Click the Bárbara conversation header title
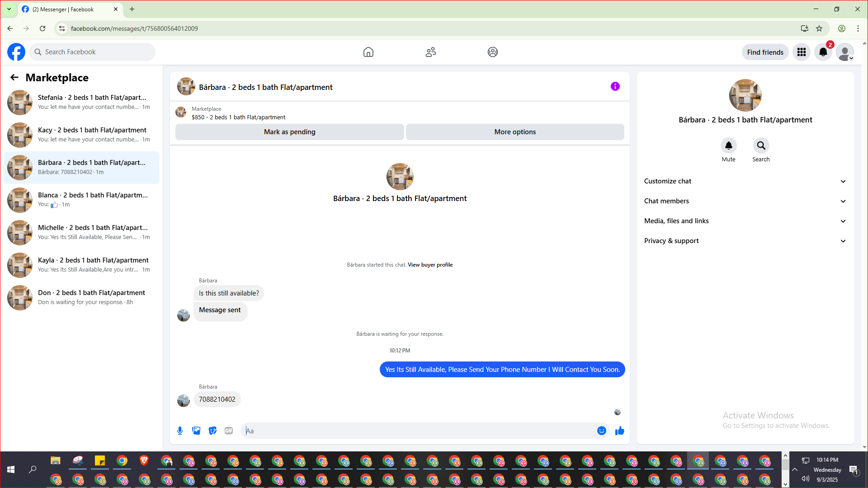Image resolution: width=868 pixels, height=488 pixels. [266, 87]
